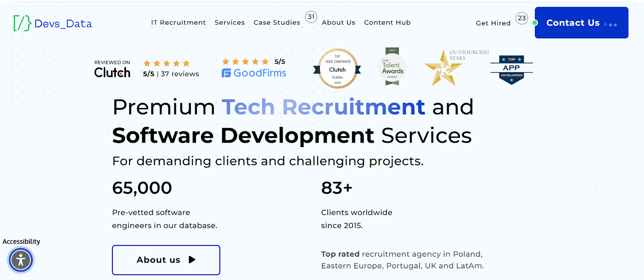The width and height of the screenshot is (644, 280).
Task: Open the Talent Awards winner badge
Action: point(392,67)
